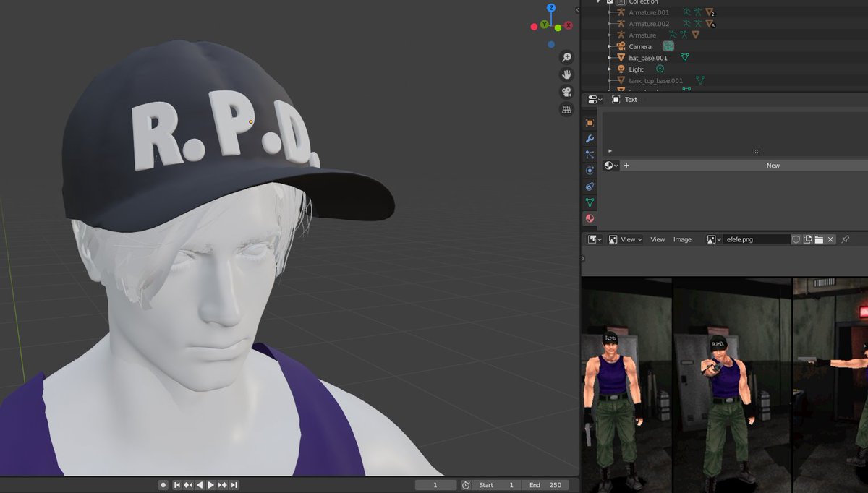Image resolution: width=868 pixels, height=493 pixels.
Task: Click the Light data icon in the outliner
Action: 660,69
